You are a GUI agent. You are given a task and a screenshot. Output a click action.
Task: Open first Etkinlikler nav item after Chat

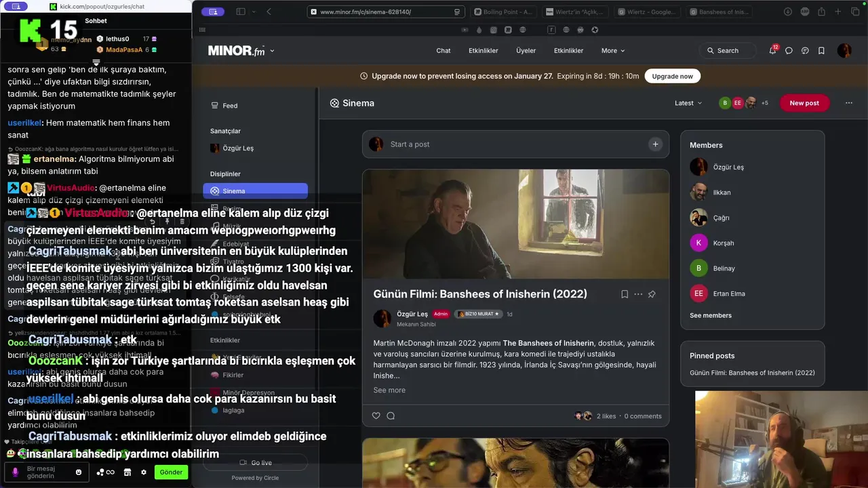pos(484,51)
